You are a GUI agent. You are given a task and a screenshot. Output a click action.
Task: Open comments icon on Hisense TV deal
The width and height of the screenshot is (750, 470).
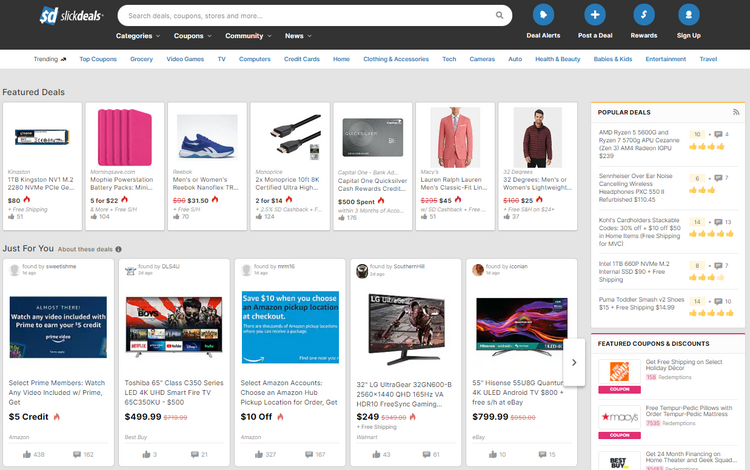click(542, 454)
